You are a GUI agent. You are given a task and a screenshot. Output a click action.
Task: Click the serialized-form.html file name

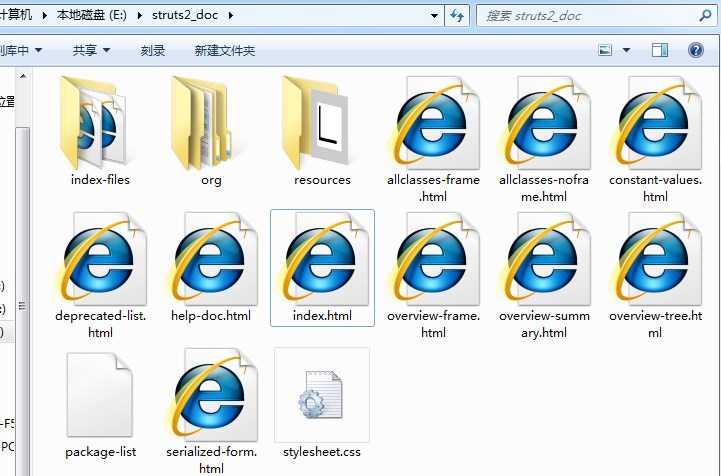click(x=212, y=460)
